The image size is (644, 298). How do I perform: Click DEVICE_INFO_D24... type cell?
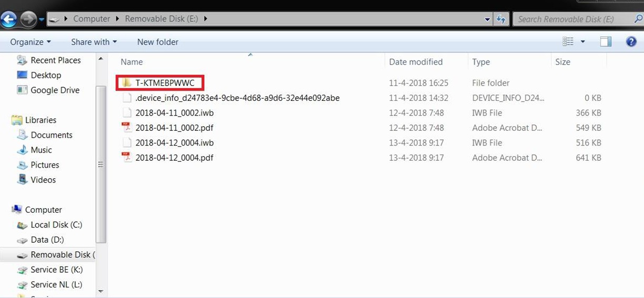pos(508,98)
